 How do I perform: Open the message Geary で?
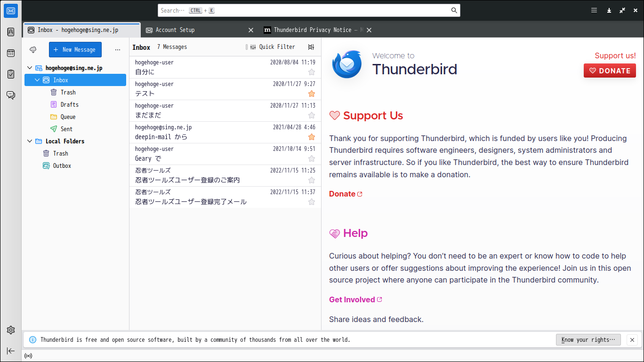click(225, 154)
